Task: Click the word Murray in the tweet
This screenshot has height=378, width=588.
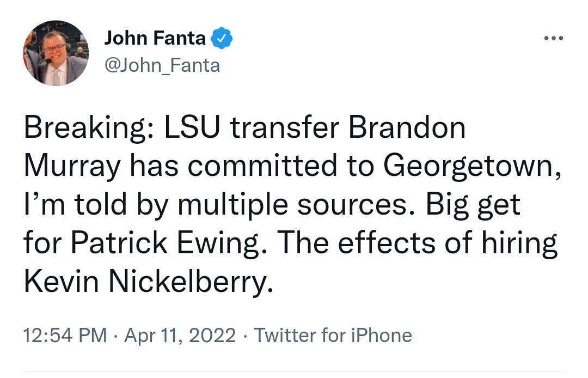Action: (x=72, y=166)
